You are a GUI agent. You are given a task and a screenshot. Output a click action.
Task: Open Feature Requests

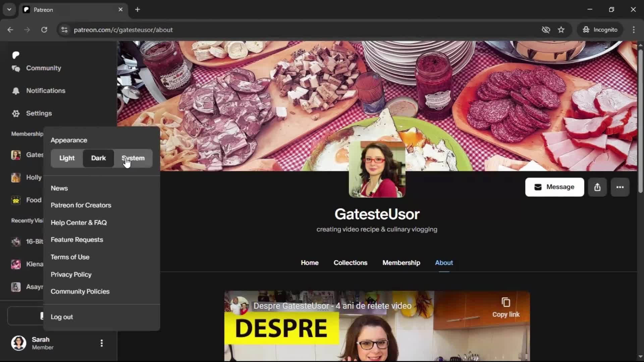[x=77, y=240]
